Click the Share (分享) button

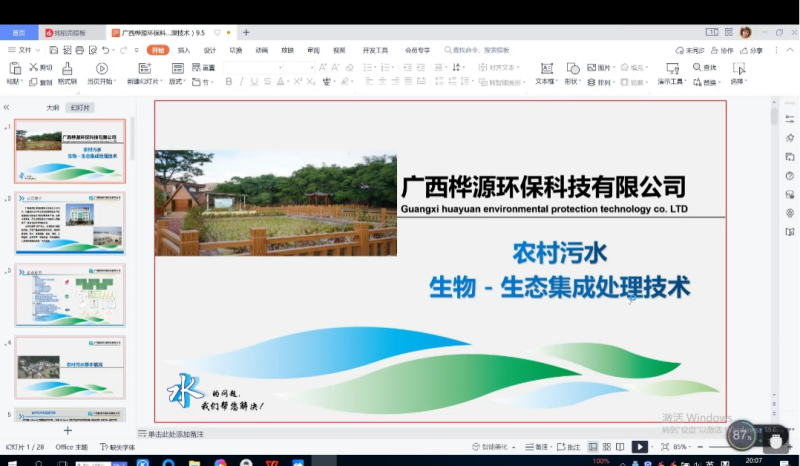[752, 50]
